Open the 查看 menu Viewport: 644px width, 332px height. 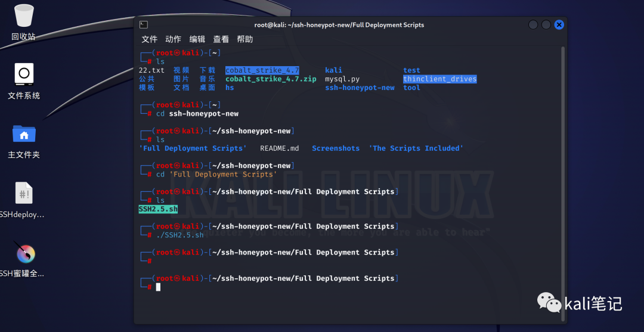221,39
